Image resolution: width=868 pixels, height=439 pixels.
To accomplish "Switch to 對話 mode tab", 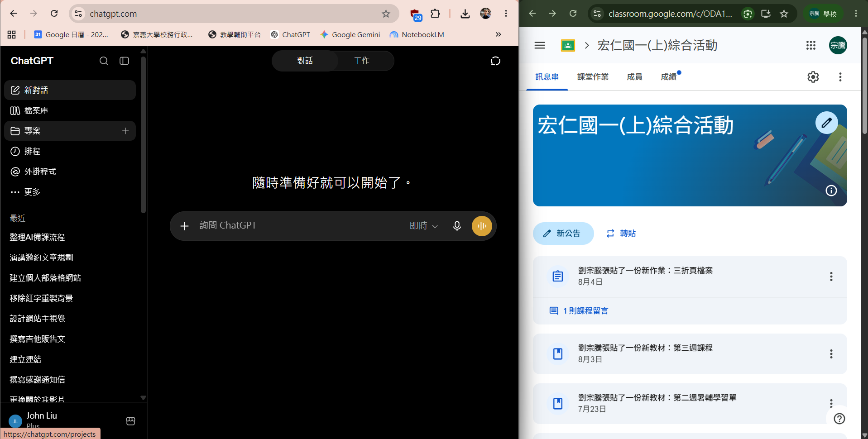I will pyautogui.click(x=305, y=61).
